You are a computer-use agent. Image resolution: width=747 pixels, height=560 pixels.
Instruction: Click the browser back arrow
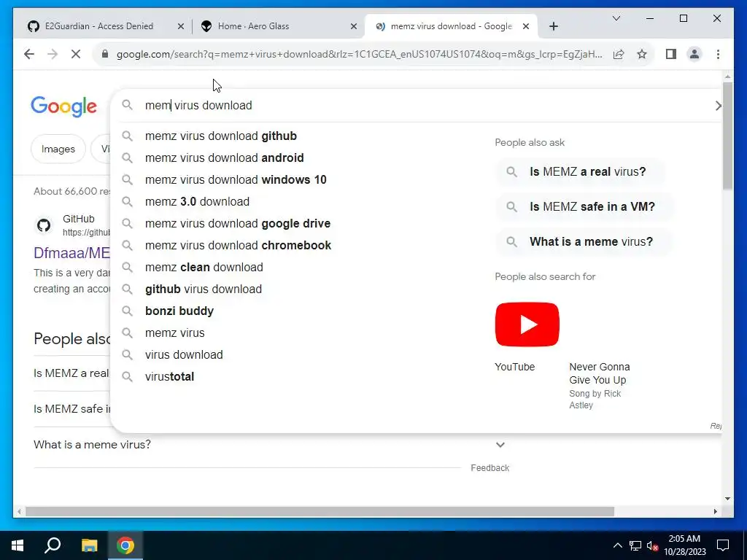(x=29, y=54)
